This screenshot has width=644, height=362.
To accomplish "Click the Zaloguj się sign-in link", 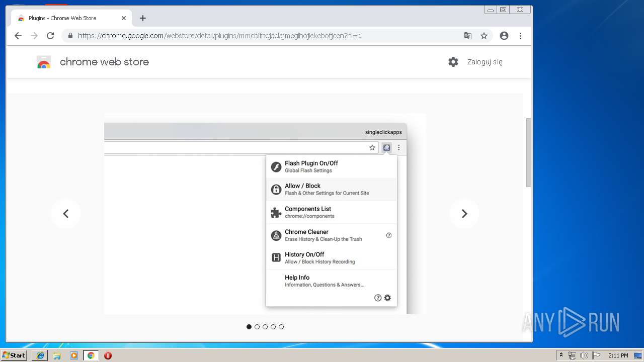I will (x=485, y=62).
